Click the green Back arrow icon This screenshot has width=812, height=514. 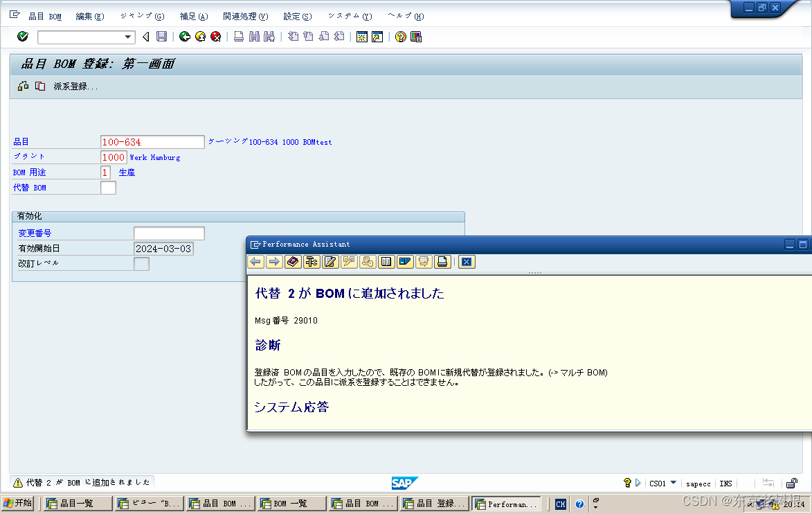click(x=183, y=37)
